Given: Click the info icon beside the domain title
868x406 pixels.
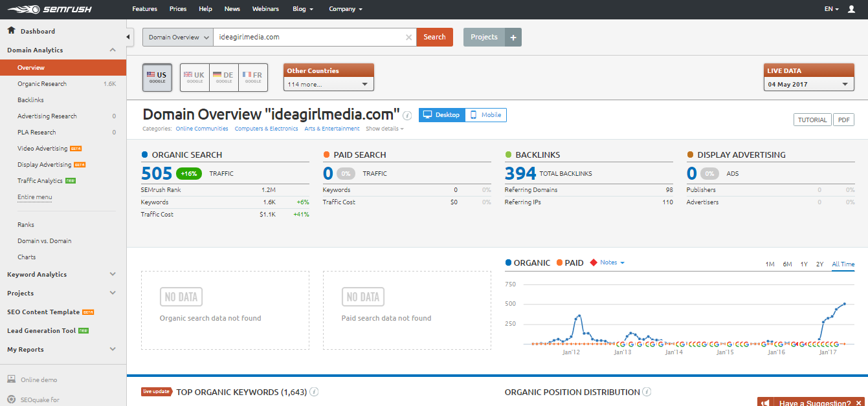Looking at the screenshot, I should click(407, 116).
